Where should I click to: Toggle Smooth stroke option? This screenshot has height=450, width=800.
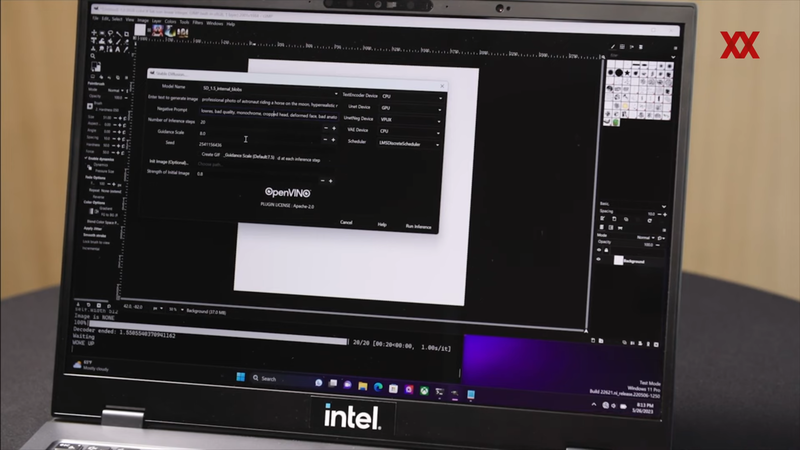94,235
